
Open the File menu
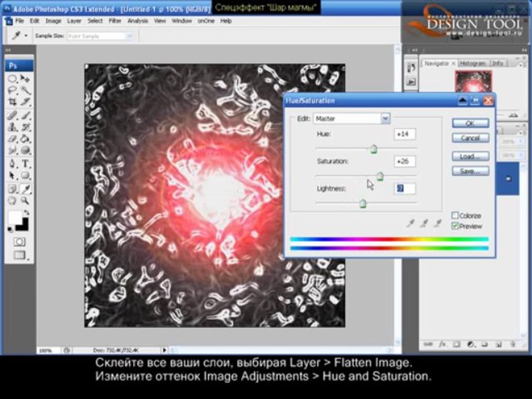[x=20, y=21]
